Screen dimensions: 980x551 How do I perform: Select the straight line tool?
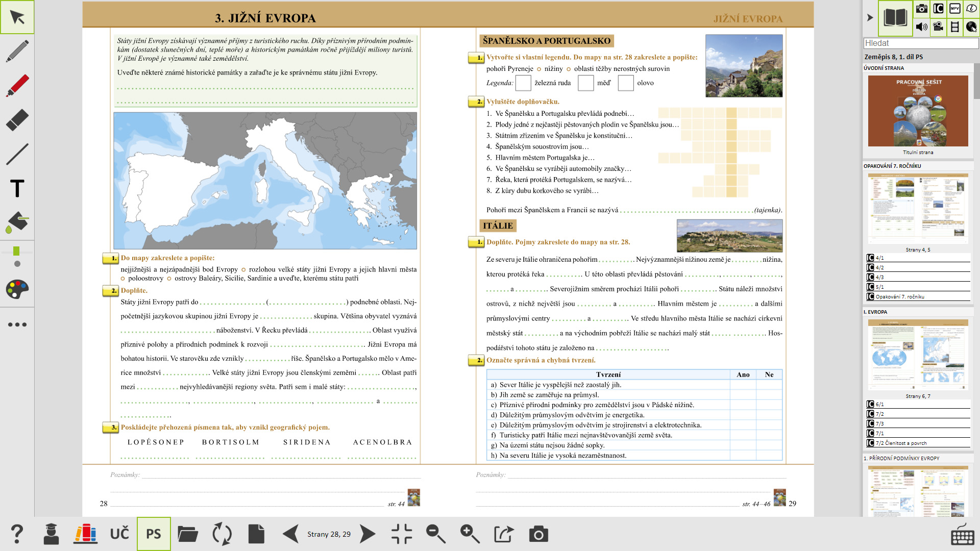pyautogui.click(x=17, y=154)
